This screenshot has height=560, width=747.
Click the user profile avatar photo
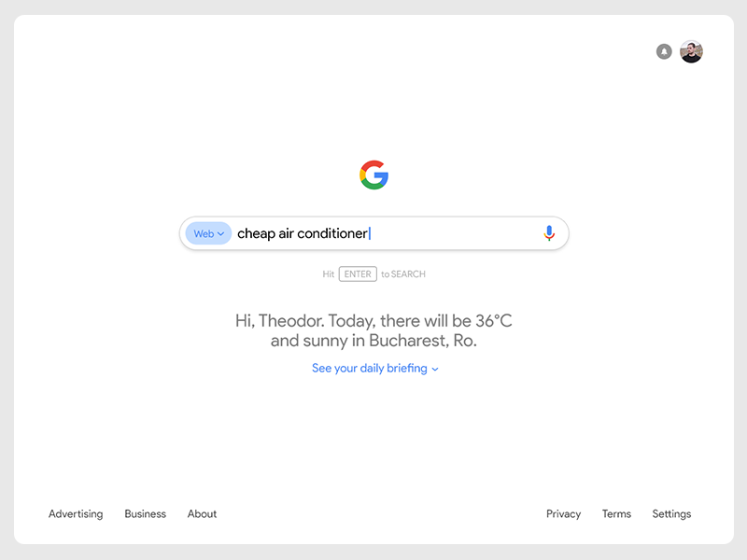point(691,51)
